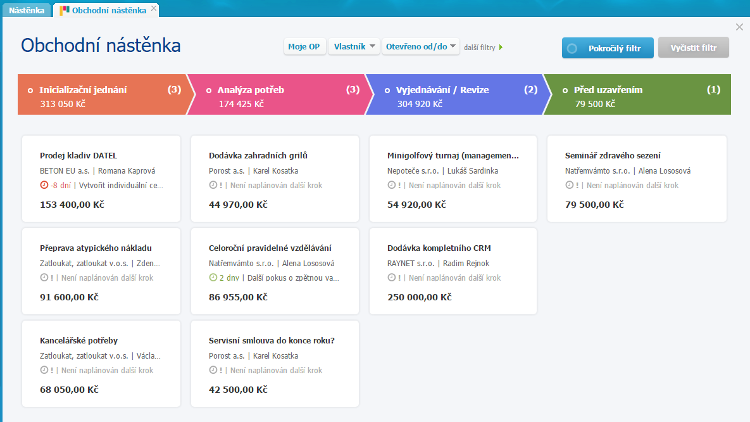
Task: Open the Dodávka zahradních grilů card
Action: click(x=275, y=178)
